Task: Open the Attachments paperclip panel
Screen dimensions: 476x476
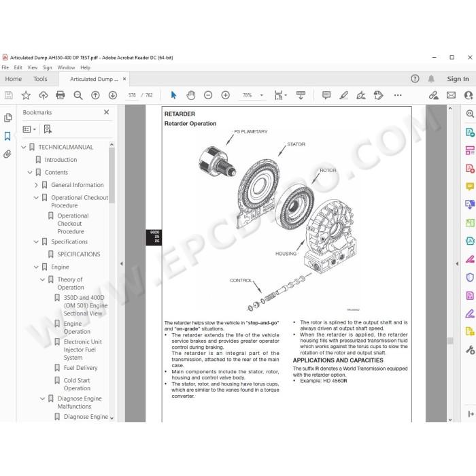Action: tap(7, 154)
